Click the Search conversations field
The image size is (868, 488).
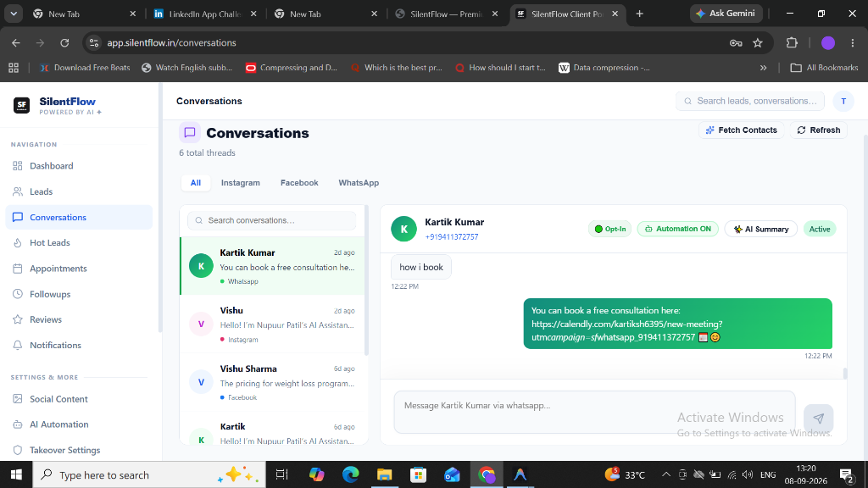pos(272,220)
